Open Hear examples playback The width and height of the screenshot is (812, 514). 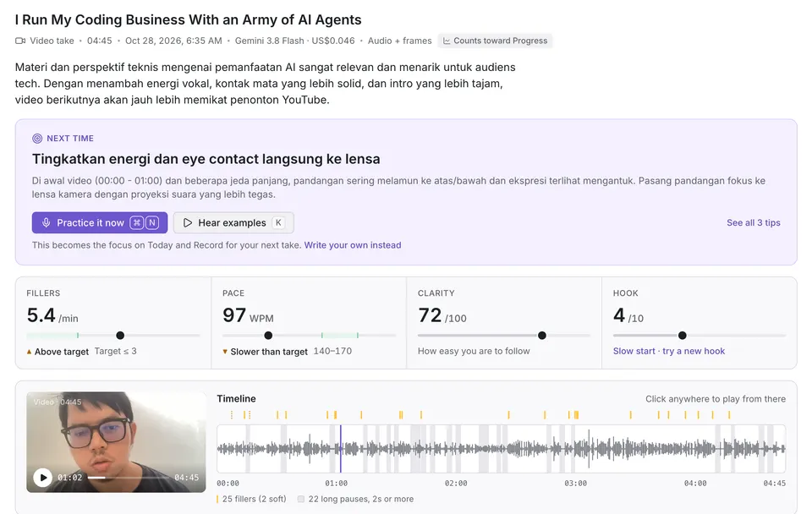tap(233, 222)
